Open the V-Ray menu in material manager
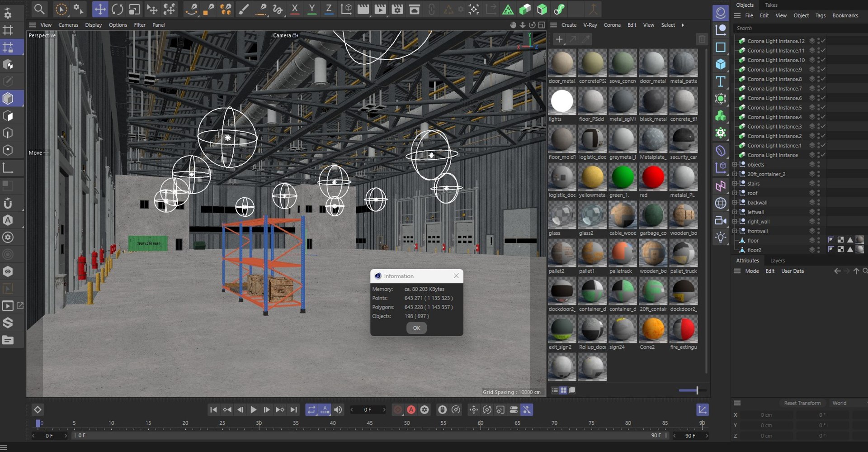Viewport: 868px width, 452px height. 590,25
